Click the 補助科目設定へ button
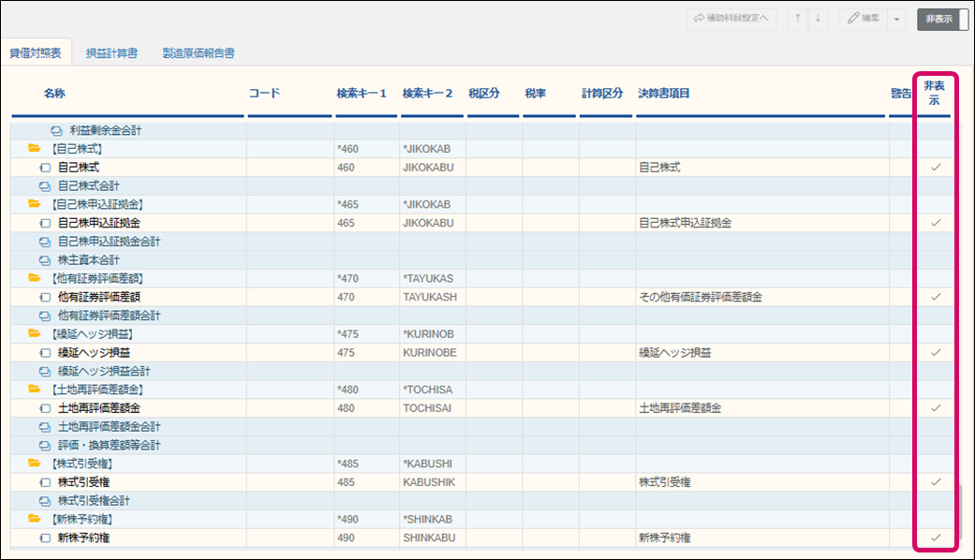Viewport: 975px width, 560px height. pyautogui.click(x=731, y=19)
